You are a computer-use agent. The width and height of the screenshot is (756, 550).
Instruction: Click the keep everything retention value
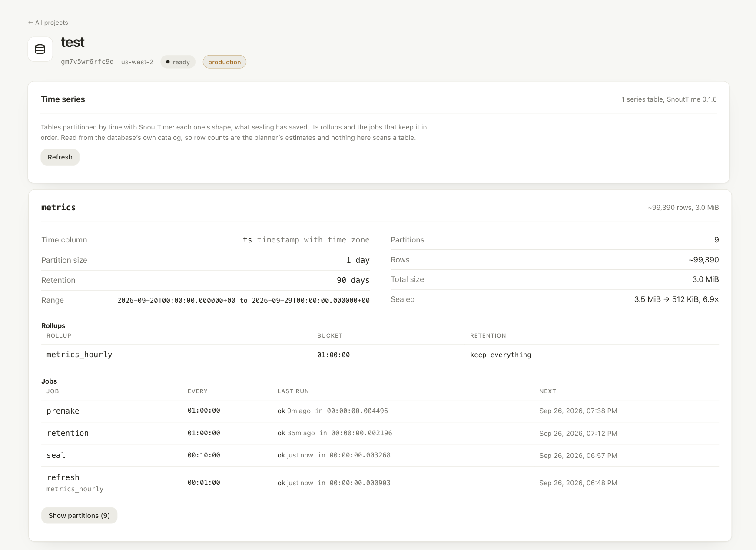501,355
